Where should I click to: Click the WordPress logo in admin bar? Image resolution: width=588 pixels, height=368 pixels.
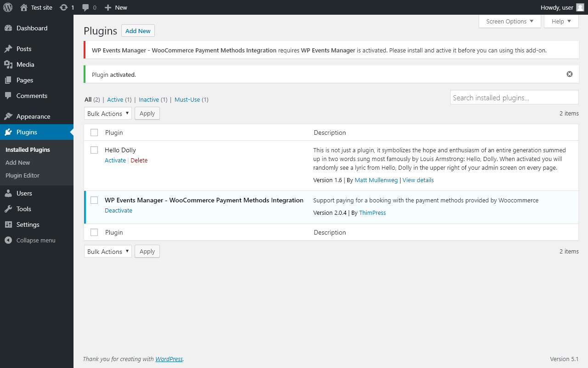click(8, 7)
